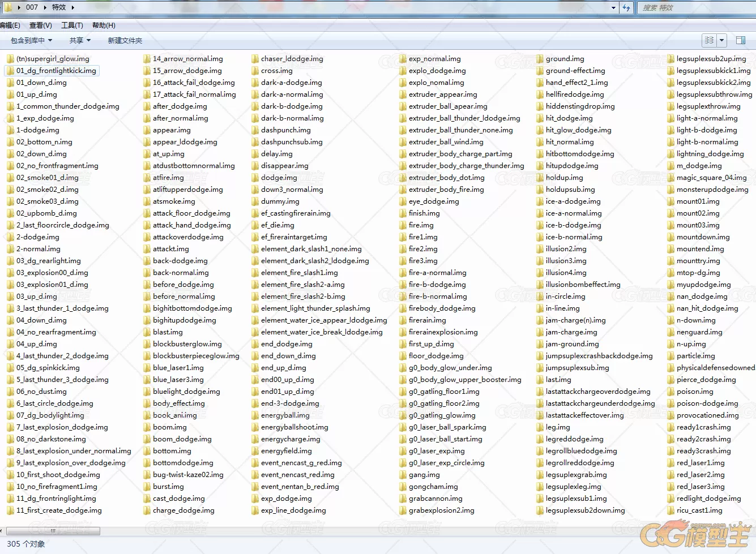This screenshot has width=756, height=554.
Task: Click the change view icon
Action: click(709, 40)
